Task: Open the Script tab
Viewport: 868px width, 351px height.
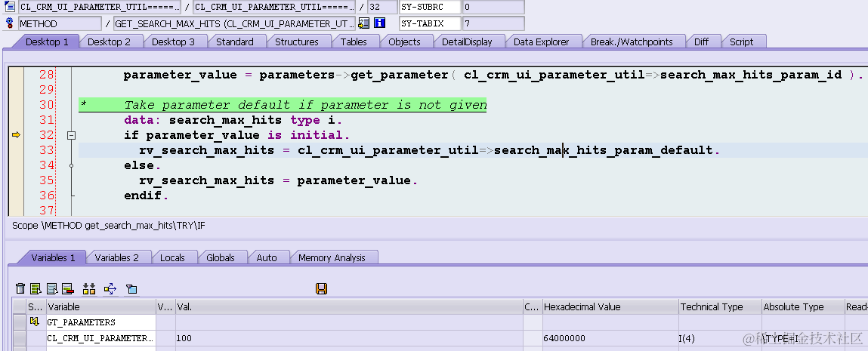Action: tap(741, 42)
